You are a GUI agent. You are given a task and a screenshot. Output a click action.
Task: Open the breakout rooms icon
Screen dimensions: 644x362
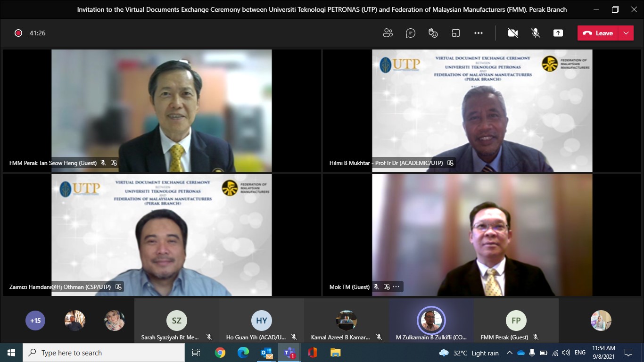coord(455,33)
